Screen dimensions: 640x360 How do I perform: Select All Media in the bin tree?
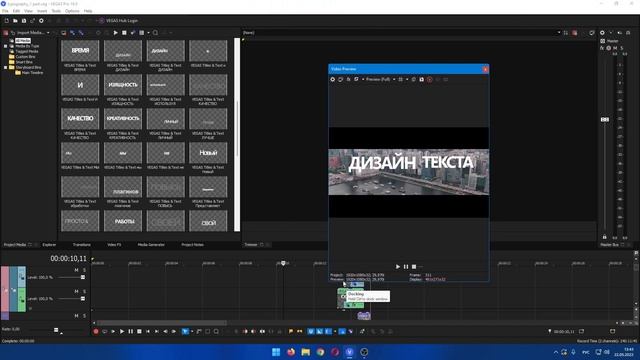[x=23, y=41]
